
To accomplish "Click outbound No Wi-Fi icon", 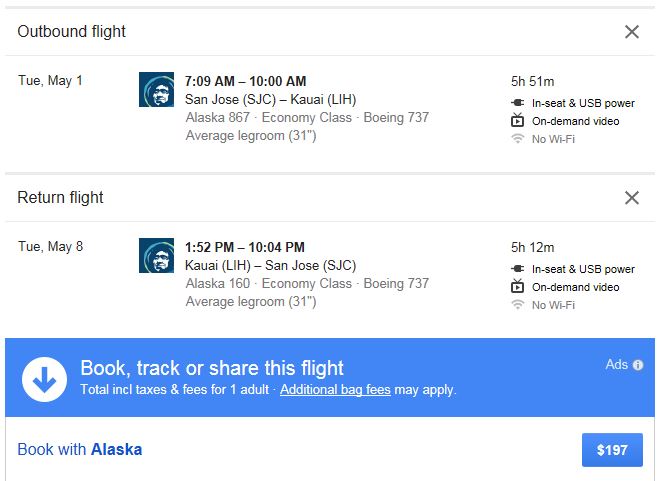I will point(518,139).
